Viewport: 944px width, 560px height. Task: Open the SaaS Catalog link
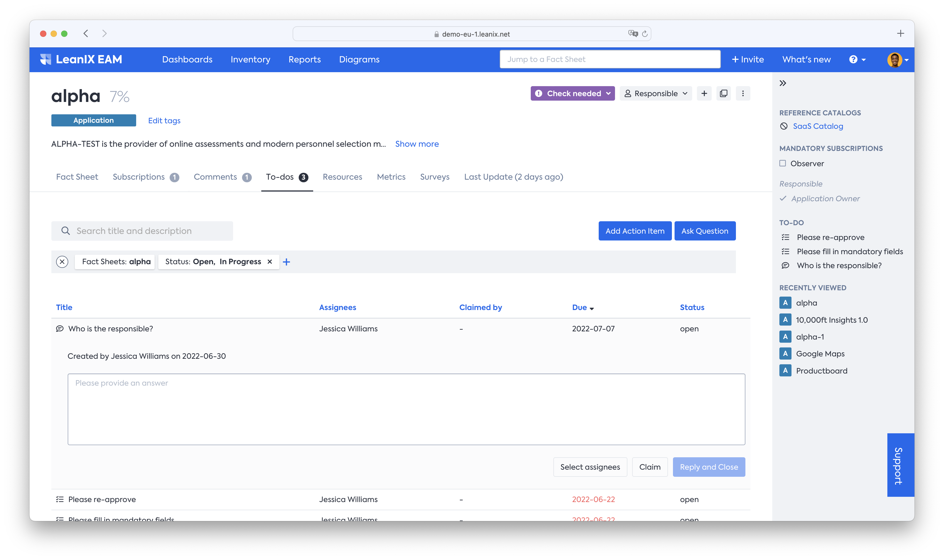818,126
